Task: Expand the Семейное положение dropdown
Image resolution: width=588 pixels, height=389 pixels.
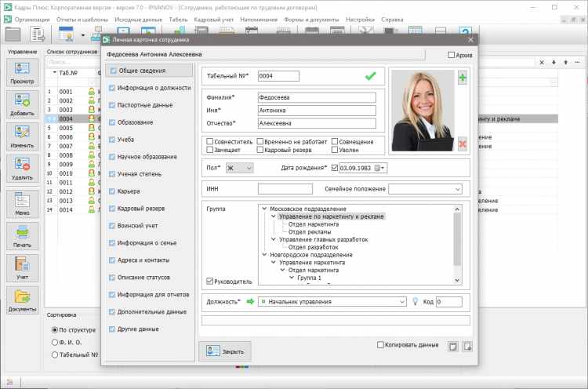Action: pyautogui.click(x=456, y=189)
